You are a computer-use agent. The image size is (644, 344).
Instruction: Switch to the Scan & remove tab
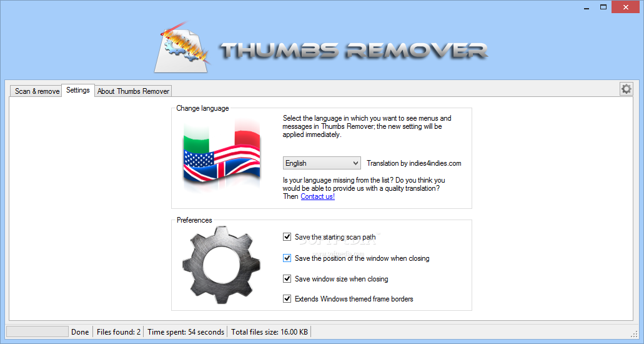pyautogui.click(x=37, y=91)
